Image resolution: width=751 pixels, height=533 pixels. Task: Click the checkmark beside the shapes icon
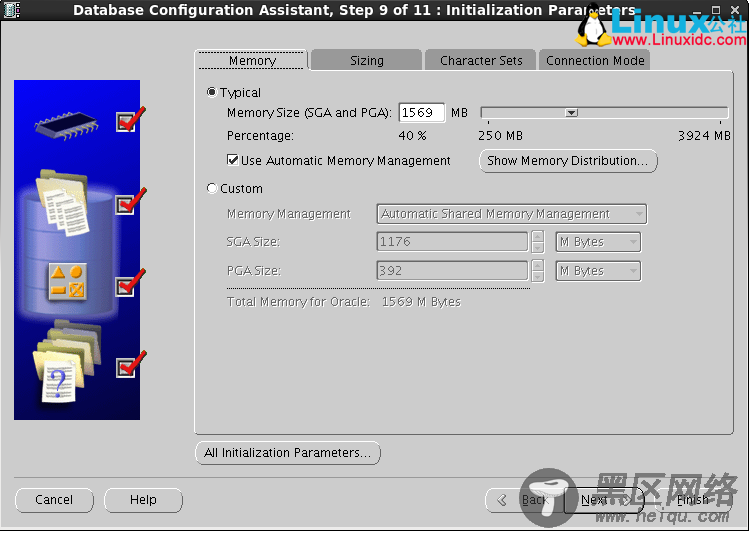[x=130, y=283]
